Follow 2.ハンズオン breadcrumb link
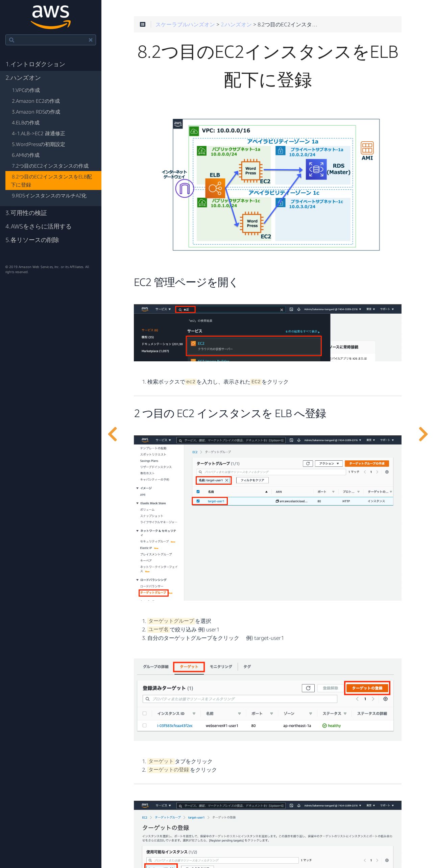 [x=236, y=24]
